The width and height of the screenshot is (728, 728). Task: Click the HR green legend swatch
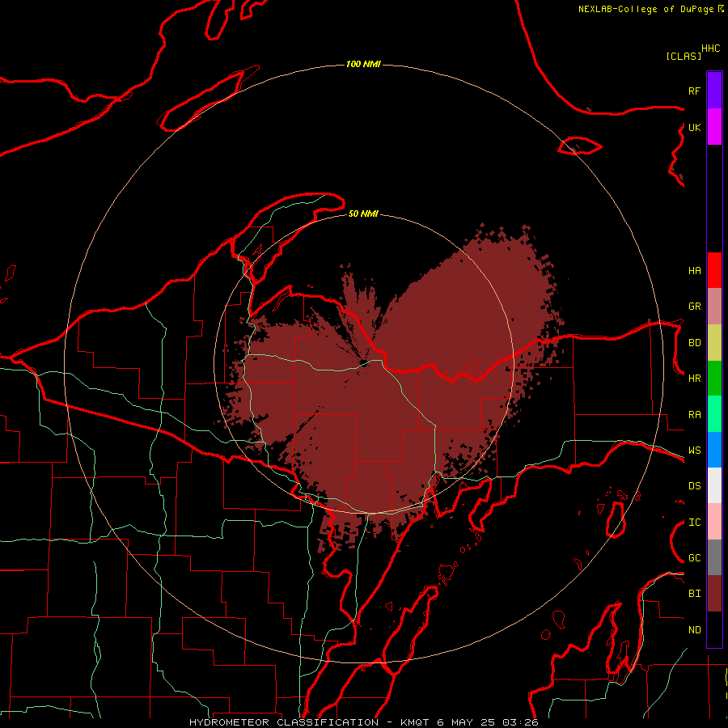pos(714,378)
